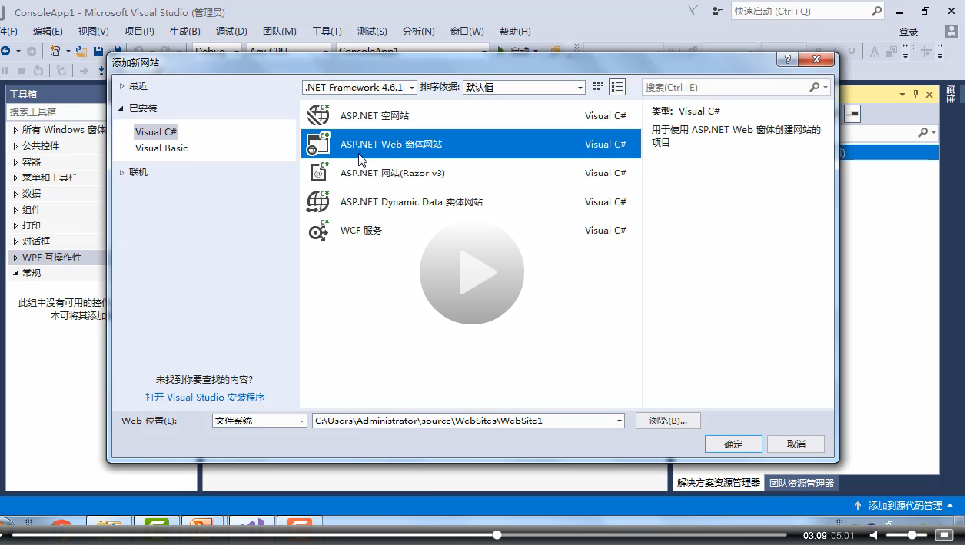Click 登录 sign-in link
This screenshot has width=980, height=549.
[909, 32]
